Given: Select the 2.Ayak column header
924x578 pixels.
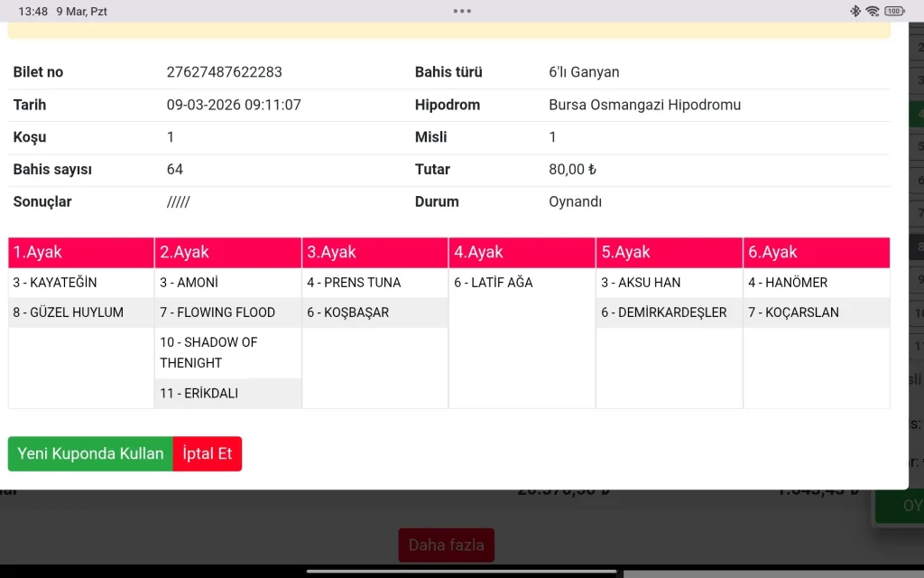Looking at the screenshot, I should (227, 252).
